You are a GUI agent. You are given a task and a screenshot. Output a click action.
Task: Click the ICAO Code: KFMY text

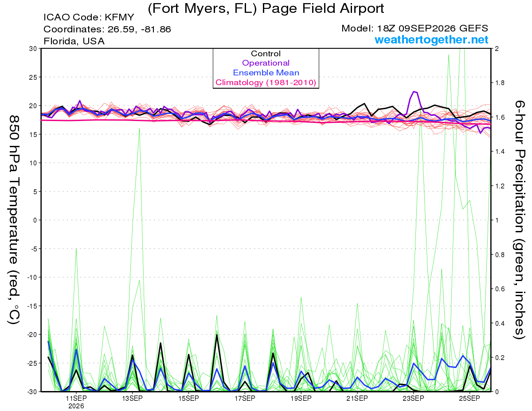89,18
